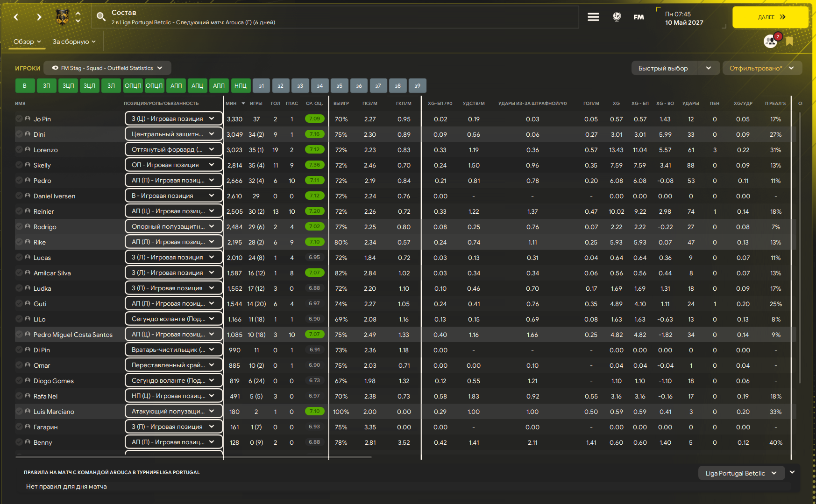Go forward using the right arrow
The width and height of the screenshot is (816, 504).
[x=39, y=17]
